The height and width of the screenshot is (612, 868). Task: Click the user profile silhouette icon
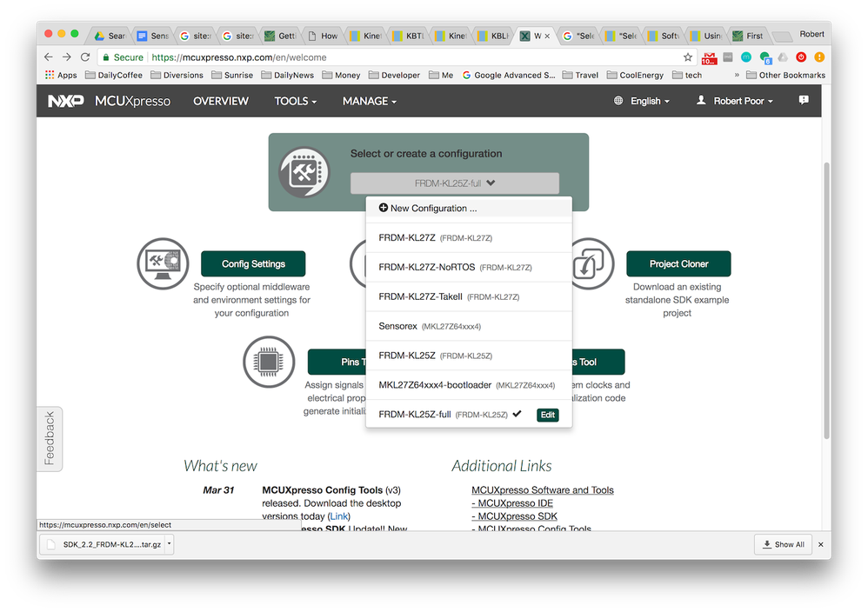701,100
